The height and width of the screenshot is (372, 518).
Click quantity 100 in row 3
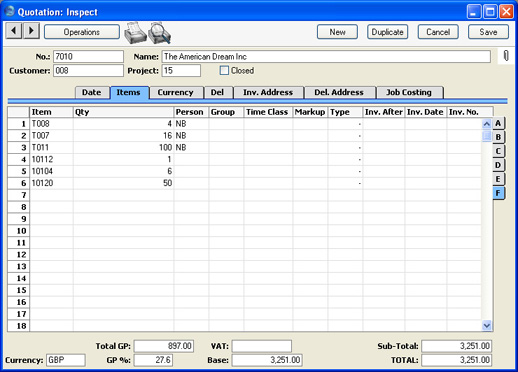click(x=123, y=147)
